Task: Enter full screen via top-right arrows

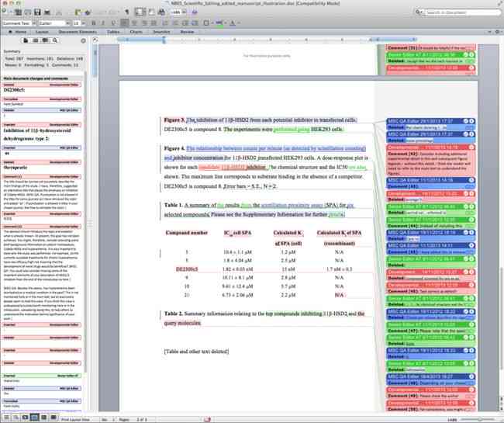Action: pyautogui.click(x=500, y=3)
